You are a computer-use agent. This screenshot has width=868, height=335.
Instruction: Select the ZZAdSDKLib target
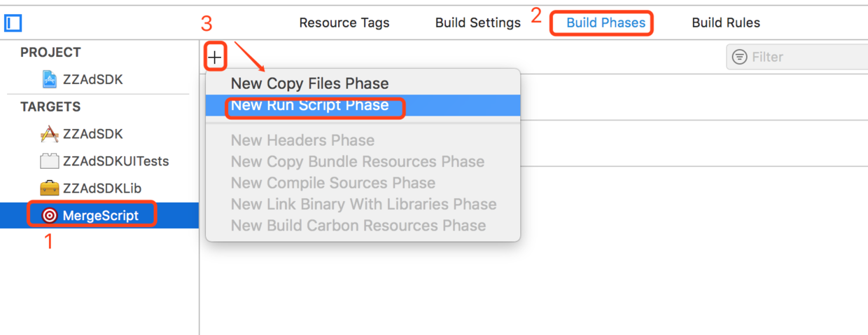pos(101,189)
